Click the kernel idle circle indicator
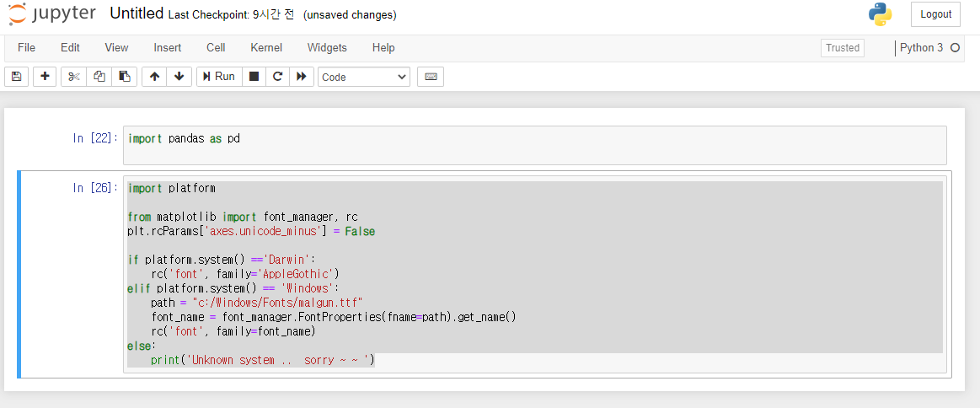The image size is (980, 408). pos(955,47)
